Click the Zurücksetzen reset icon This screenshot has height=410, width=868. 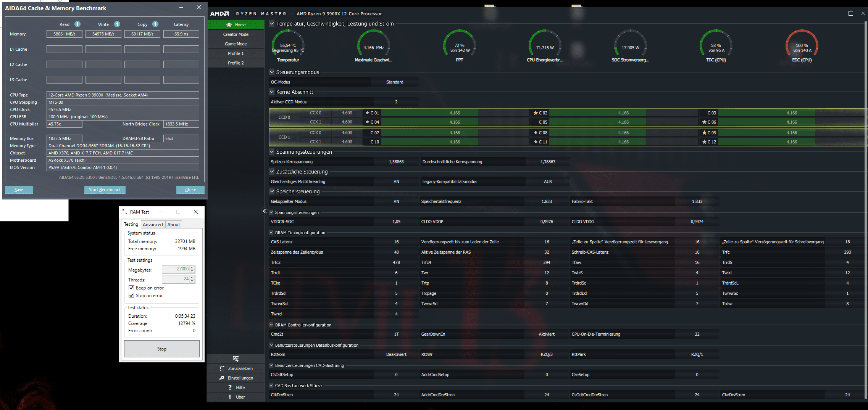222,368
